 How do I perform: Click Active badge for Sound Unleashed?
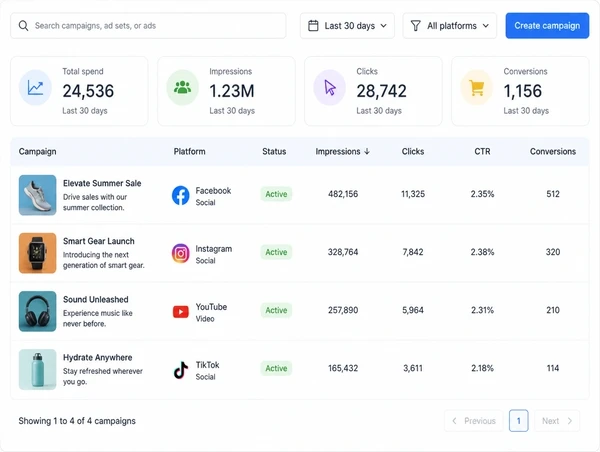276,310
